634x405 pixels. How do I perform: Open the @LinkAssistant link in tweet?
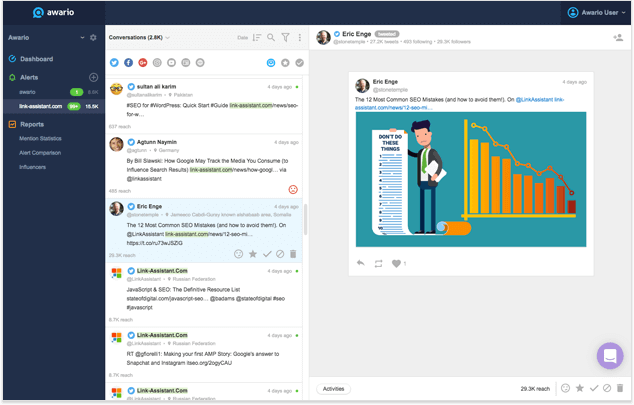534,99
